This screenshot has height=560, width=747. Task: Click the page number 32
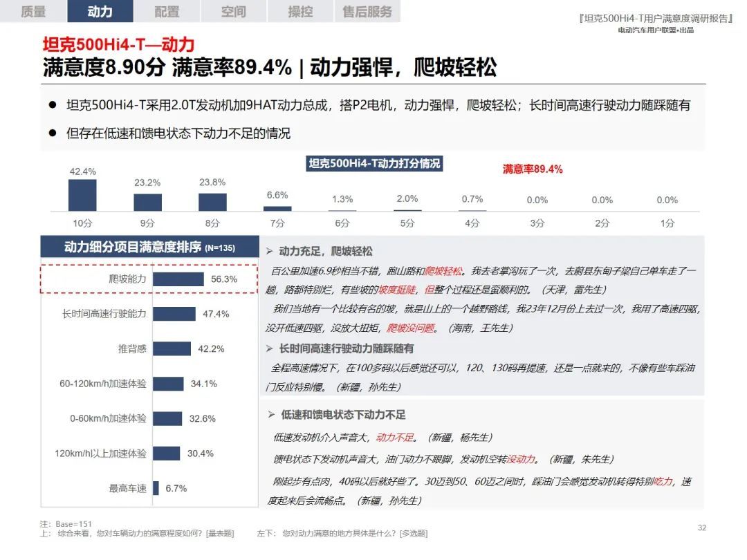click(702, 528)
